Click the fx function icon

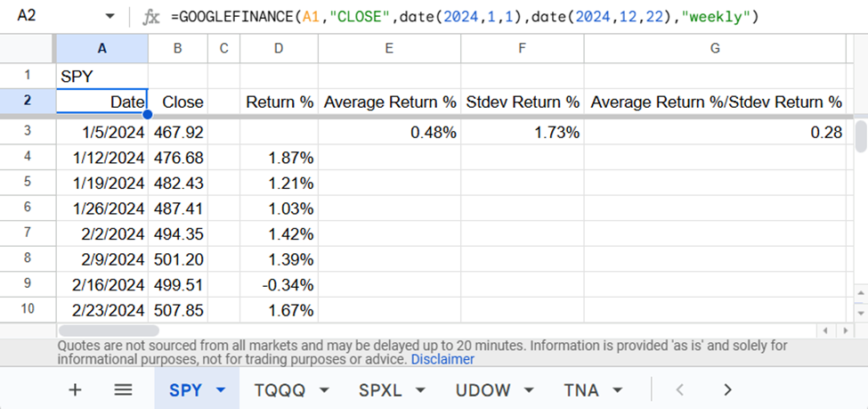[x=151, y=16]
